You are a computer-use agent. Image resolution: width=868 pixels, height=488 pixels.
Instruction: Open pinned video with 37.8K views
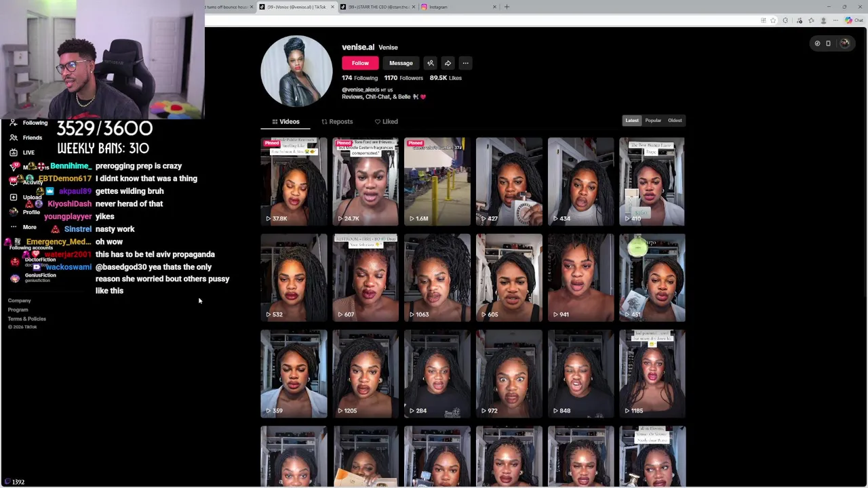click(x=294, y=182)
